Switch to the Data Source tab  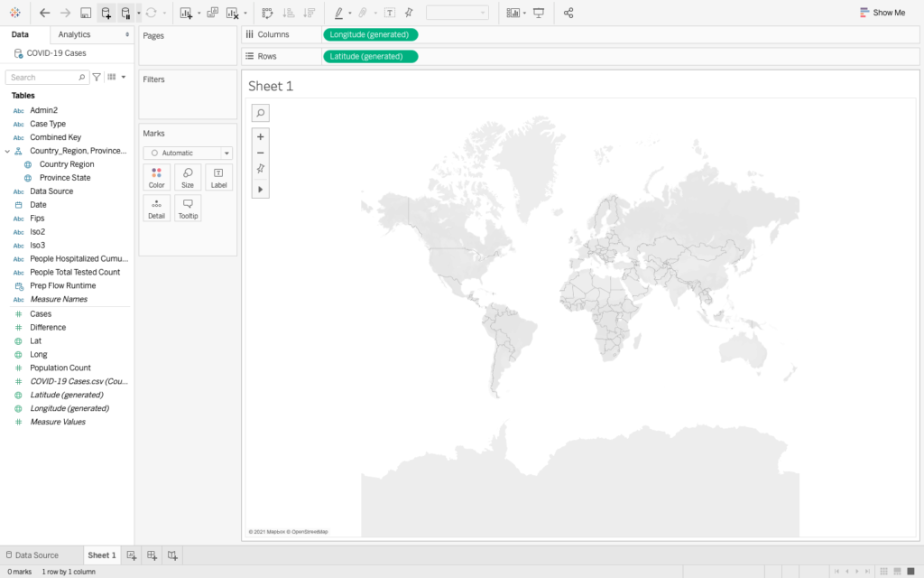coord(36,555)
